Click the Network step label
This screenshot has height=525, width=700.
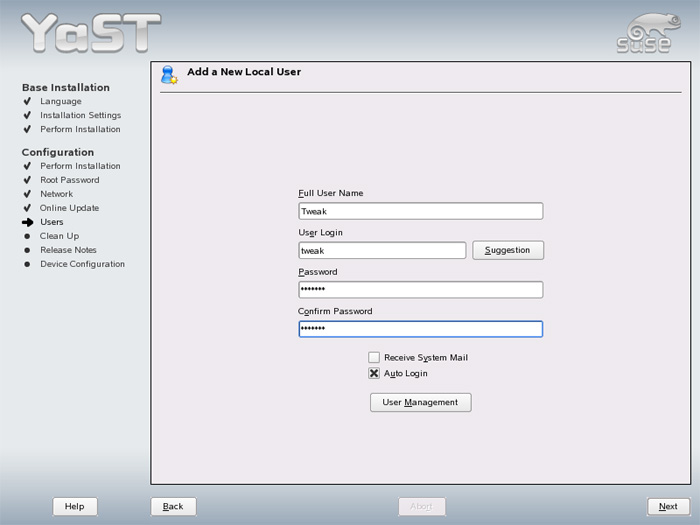click(x=57, y=194)
